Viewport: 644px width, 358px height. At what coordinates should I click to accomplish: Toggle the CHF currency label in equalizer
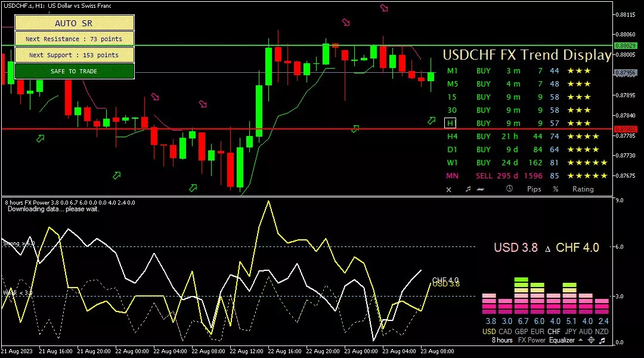pyautogui.click(x=553, y=331)
